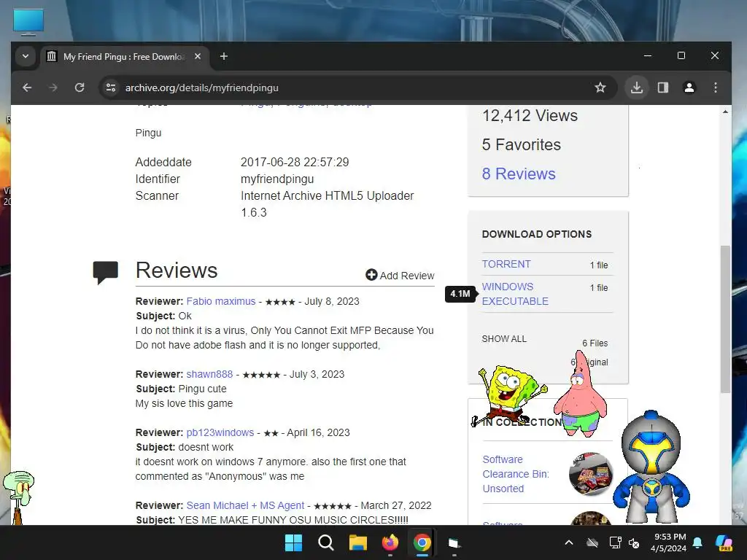Image resolution: width=747 pixels, height=560 pixels.
Task: Open reviewer shawn888 profile
Action: [209, 374]
